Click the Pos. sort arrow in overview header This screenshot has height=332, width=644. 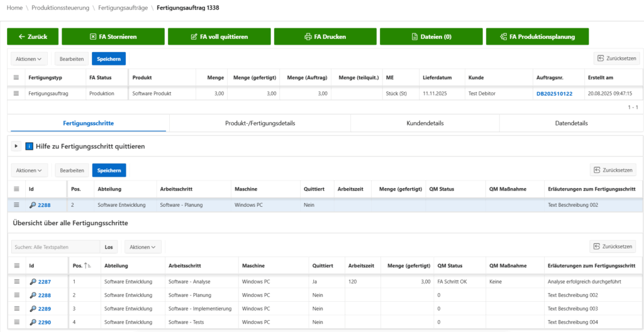(87, 266)
